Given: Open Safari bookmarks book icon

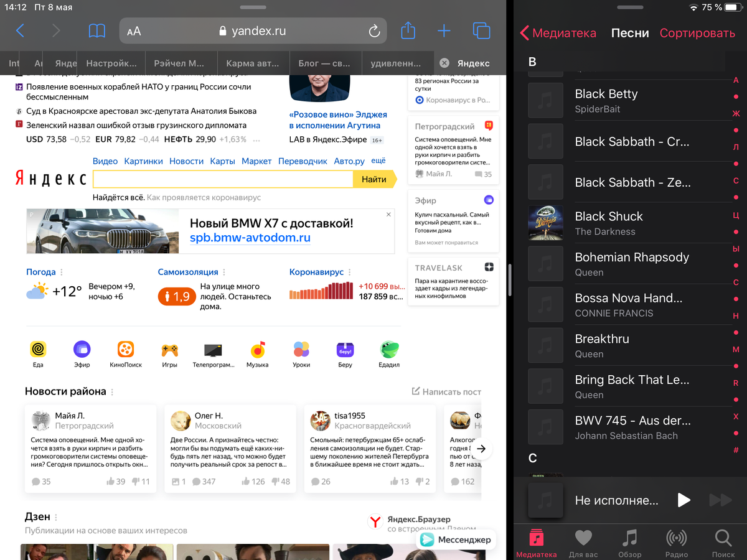Looking at the screenshot, I should [96, 30].
